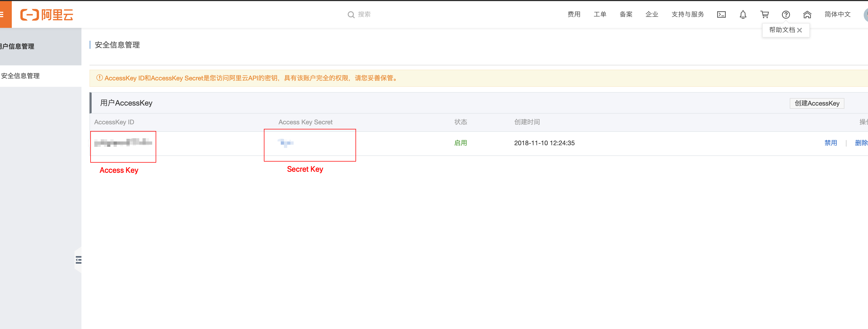Open the 企业 menu
The image size is (868, 329).
coord(652,14)
